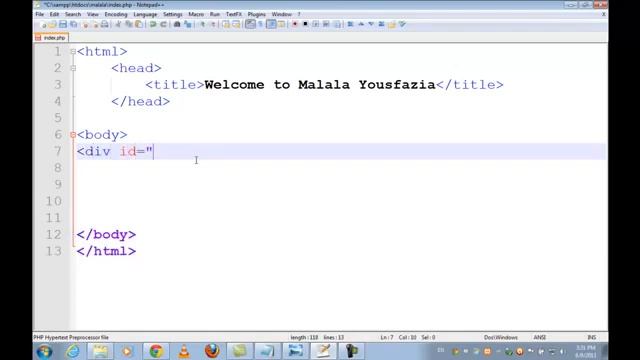The width and height of the screenshot is (640, 360).
Task: Click the Save All toolbar icon
Action: (x=73, y=24)
